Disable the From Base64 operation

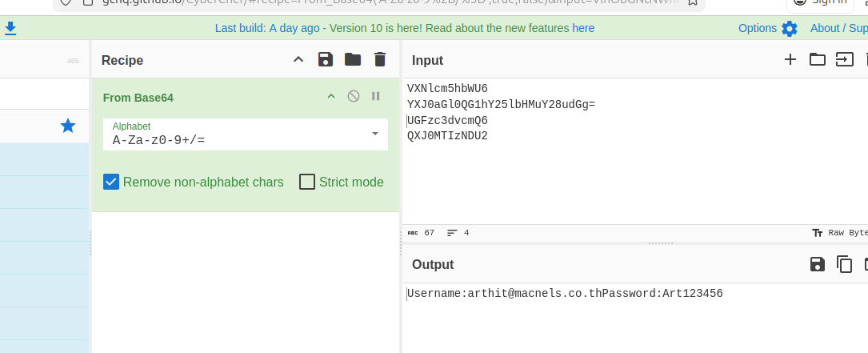click(x=353, y=96)
